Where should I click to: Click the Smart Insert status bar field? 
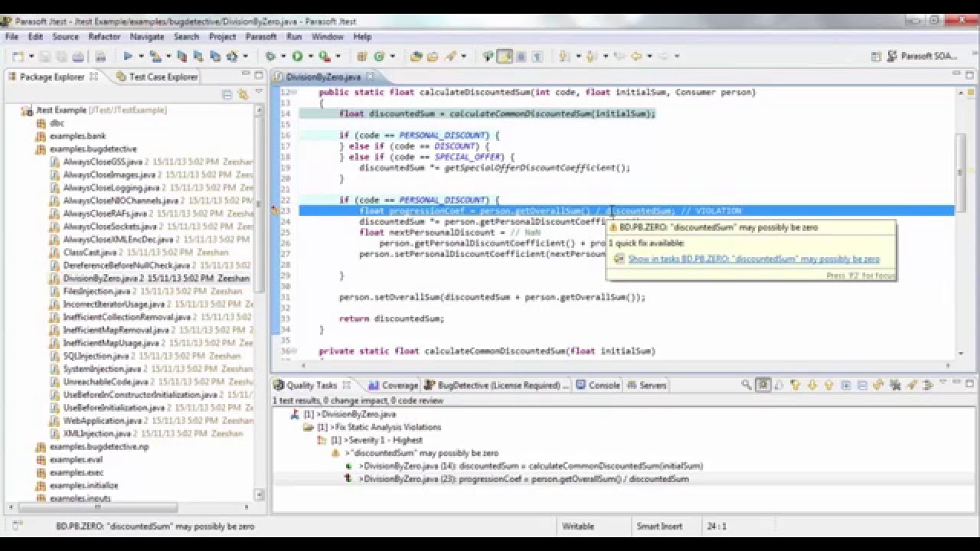point(659,526)
